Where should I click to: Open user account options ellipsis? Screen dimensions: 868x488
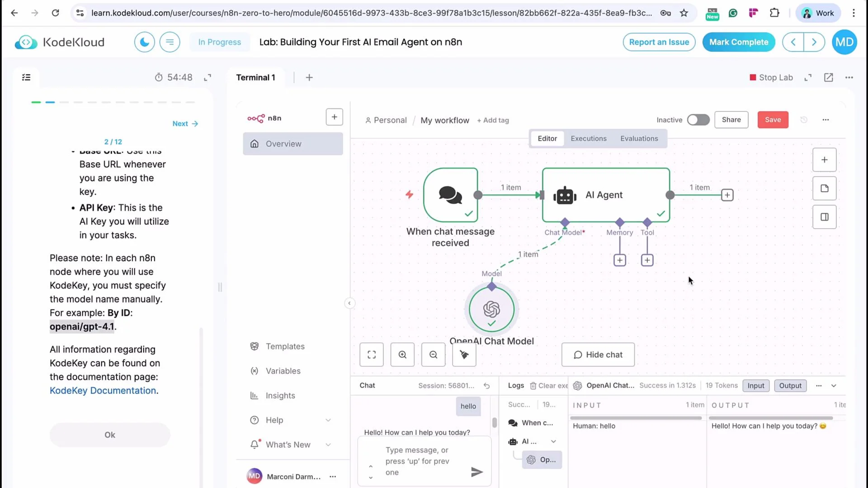[333, 477]
